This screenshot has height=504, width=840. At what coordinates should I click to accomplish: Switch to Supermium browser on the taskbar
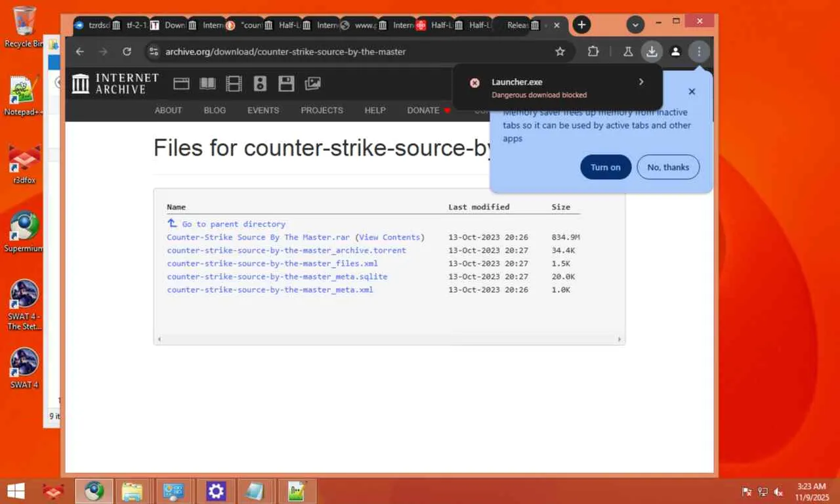pos(94,491)
